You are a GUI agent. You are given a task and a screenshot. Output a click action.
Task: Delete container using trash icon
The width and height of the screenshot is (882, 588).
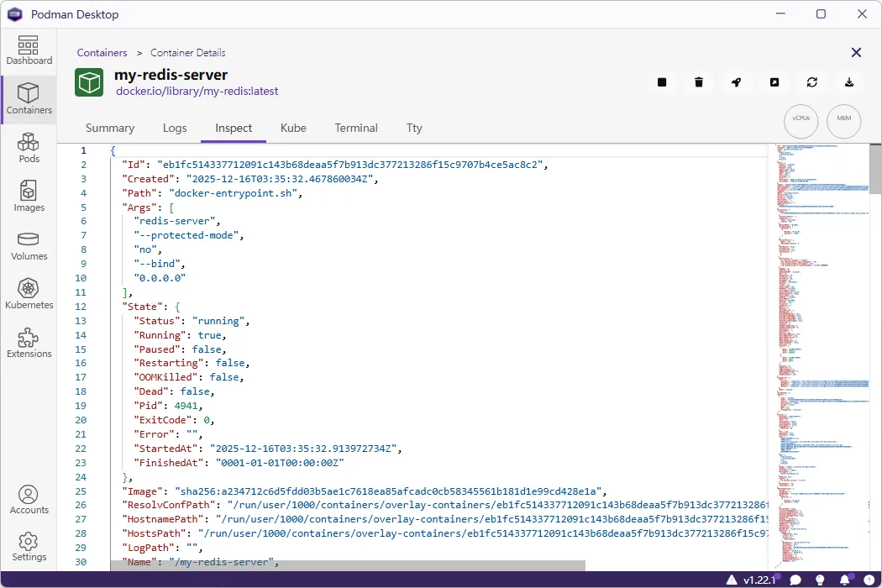click(x=699, y=82)
